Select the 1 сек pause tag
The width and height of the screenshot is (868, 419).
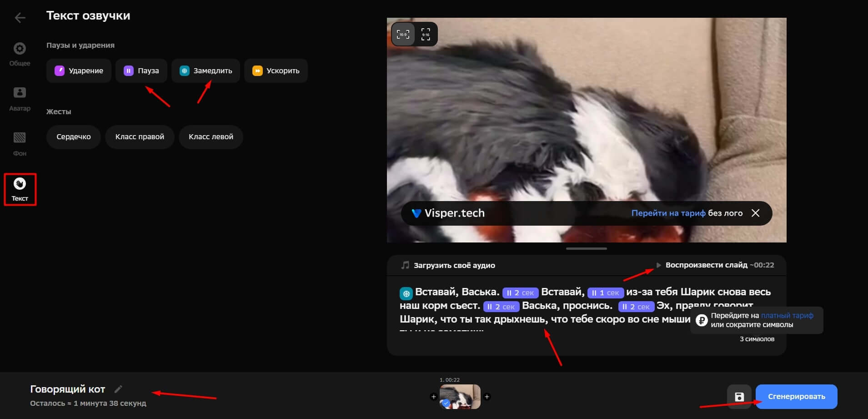606,293
